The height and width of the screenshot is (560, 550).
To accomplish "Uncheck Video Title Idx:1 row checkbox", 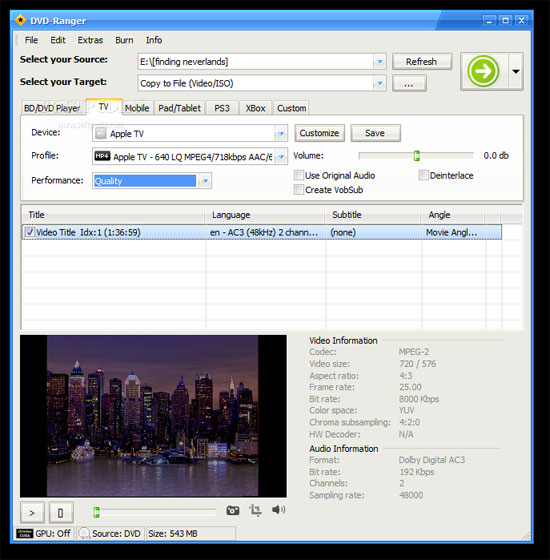I will click(x=30, y=232).
